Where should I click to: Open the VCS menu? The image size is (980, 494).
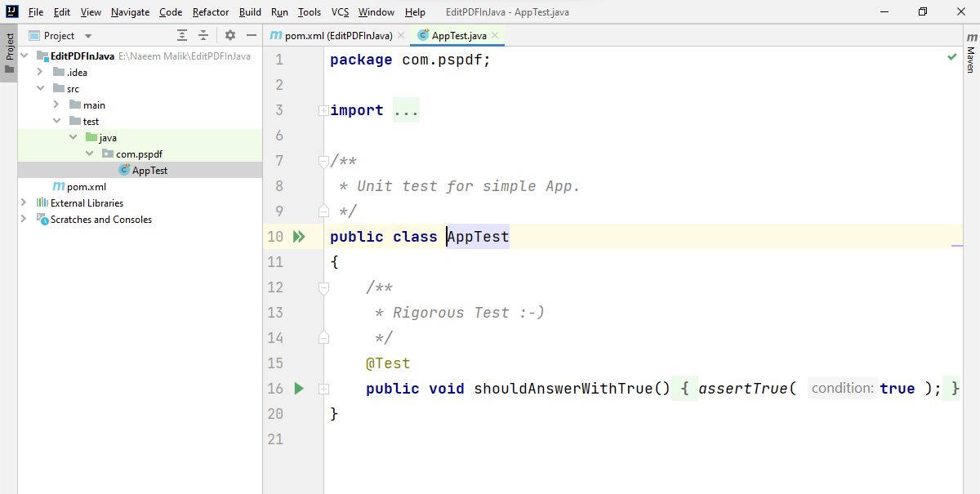pos(340,12)
